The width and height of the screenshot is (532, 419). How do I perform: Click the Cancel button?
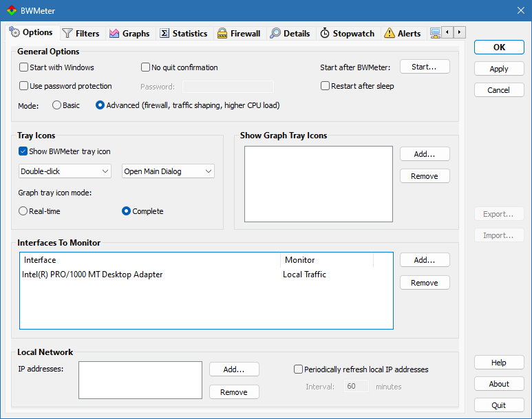point(499,90)
